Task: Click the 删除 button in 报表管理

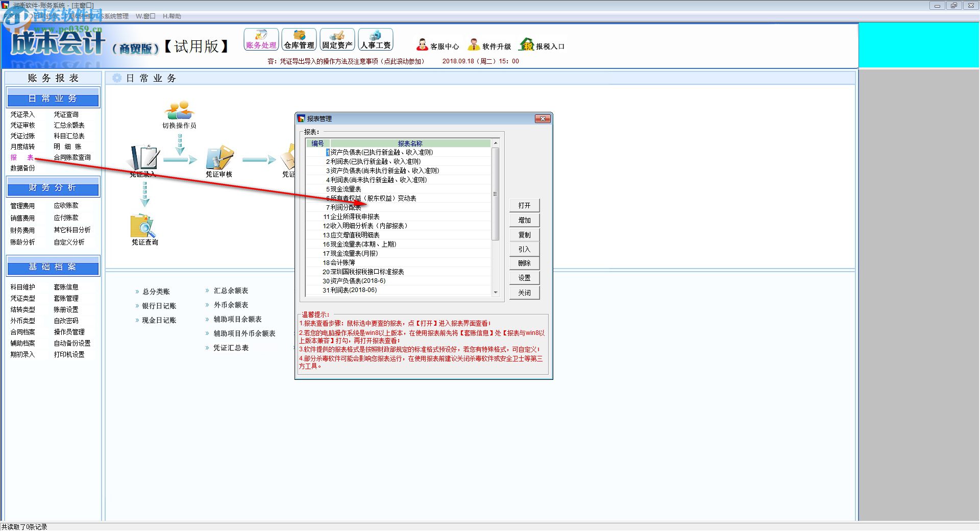Action: 524,263
